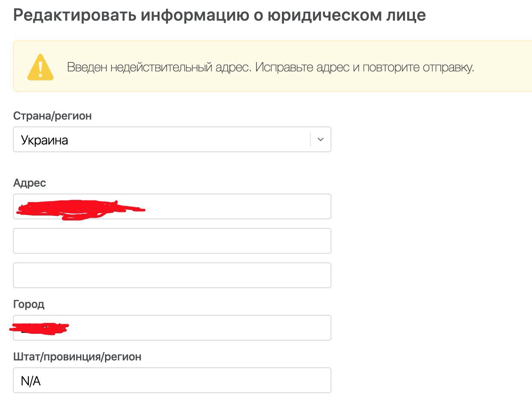Click the yellow warning triangle icon

[40, 67]
